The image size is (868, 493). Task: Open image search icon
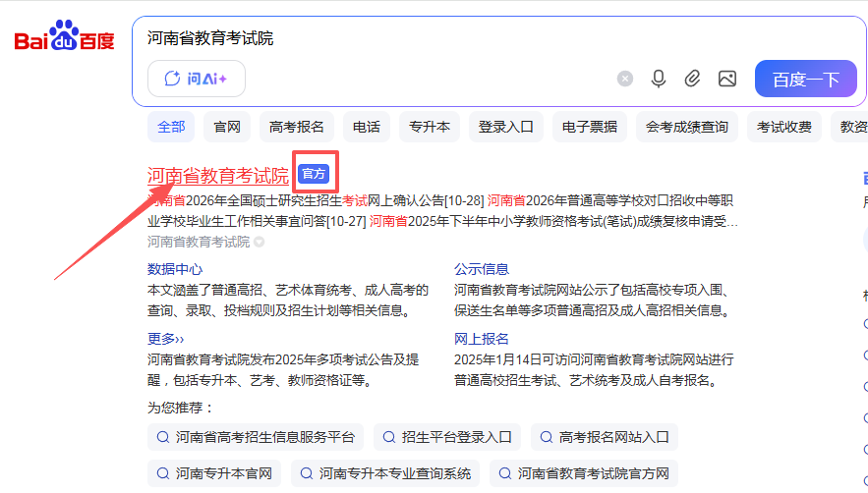[726, 80]
